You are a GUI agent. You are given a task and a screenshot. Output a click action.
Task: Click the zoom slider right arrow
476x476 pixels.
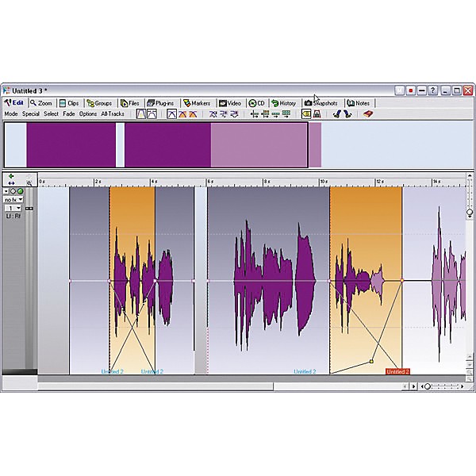coord(463,386)
